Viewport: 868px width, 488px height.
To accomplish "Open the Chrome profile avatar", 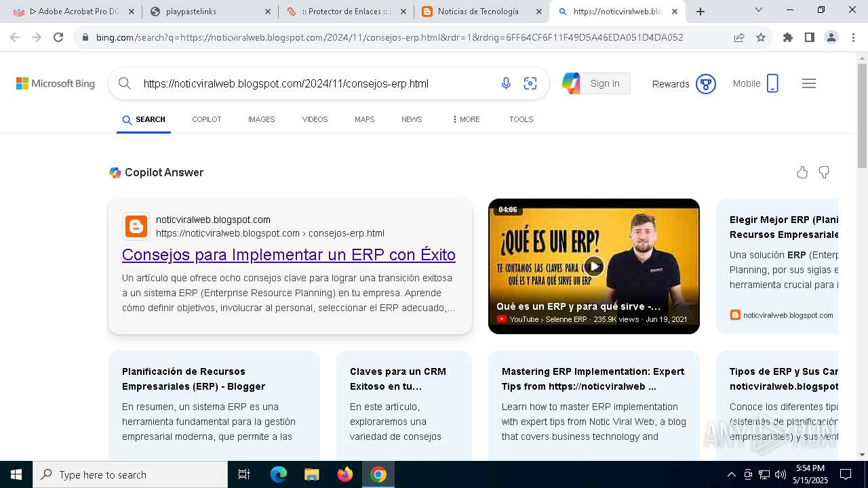I will [831, 37].
